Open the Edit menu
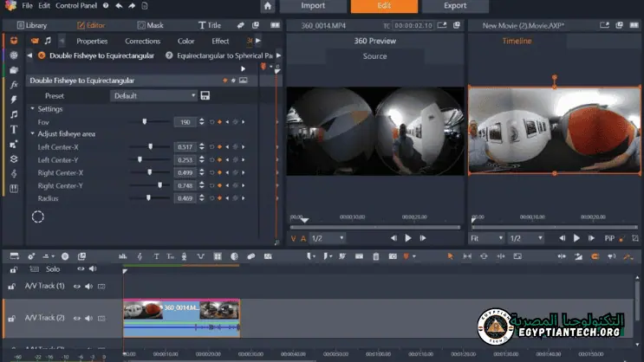The width and height of the screenshot is (644, 362). 44,6
